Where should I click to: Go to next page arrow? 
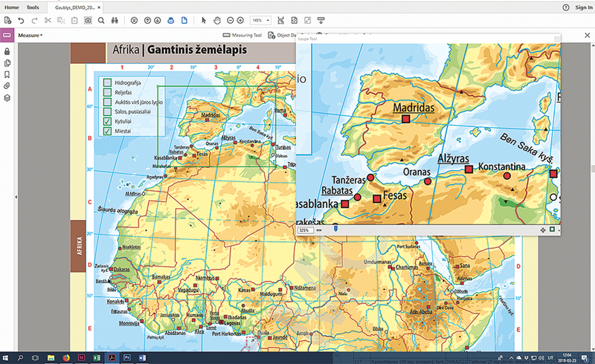point(158,21)
